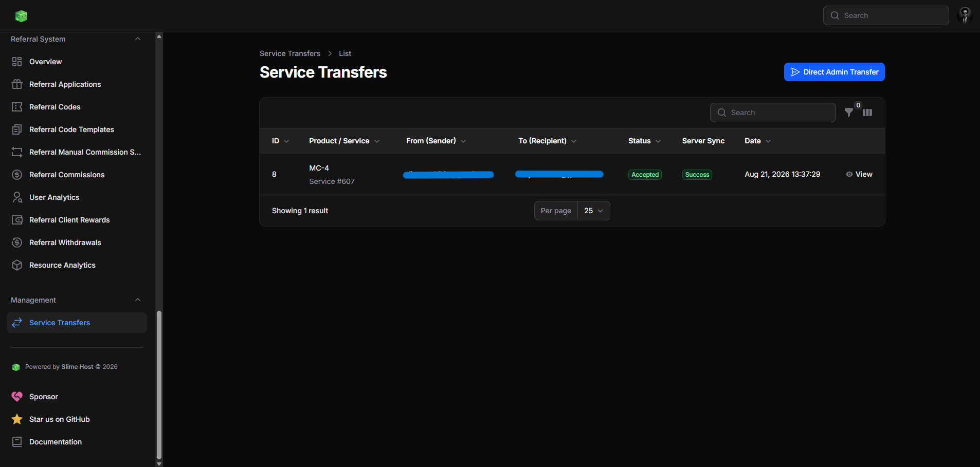The height and width of the screenshot is (467, 980).
Task: Click the Referral Client Rewards wallet icon
Action: click(17, 220)
